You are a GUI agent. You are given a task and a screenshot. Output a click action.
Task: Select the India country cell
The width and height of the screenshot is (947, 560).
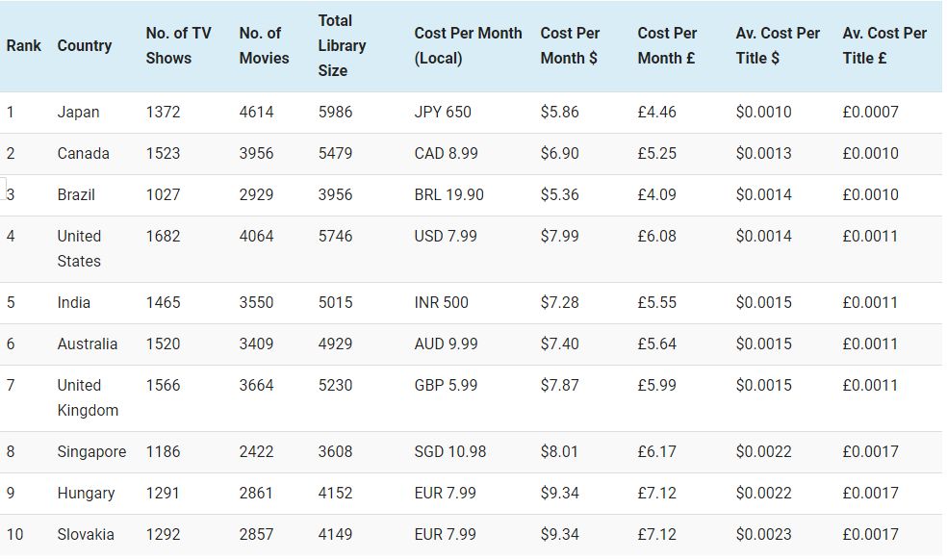tap(73, 302)
